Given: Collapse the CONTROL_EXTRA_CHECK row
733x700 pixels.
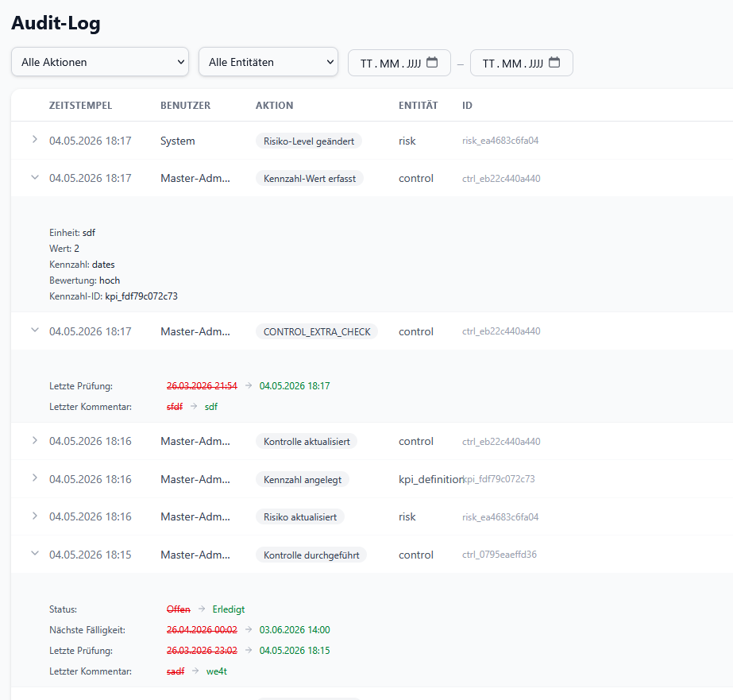Looking at the screenshot, I should (x=35, y=330).
